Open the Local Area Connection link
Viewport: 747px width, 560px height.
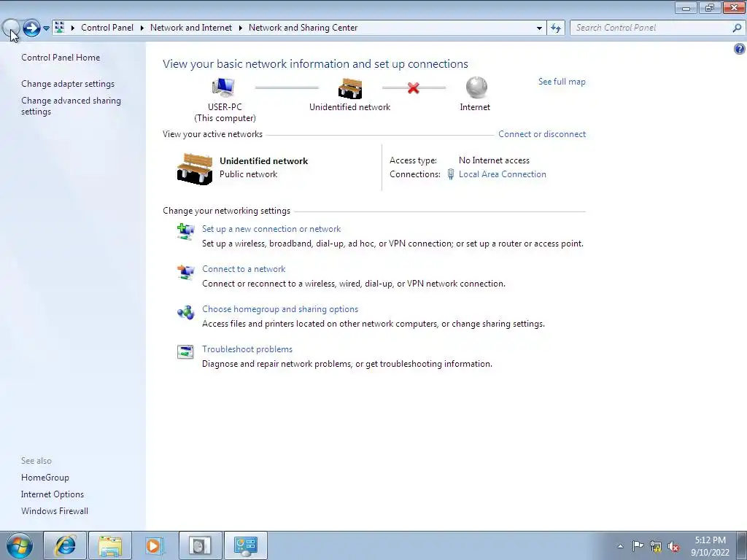(502, 174)
